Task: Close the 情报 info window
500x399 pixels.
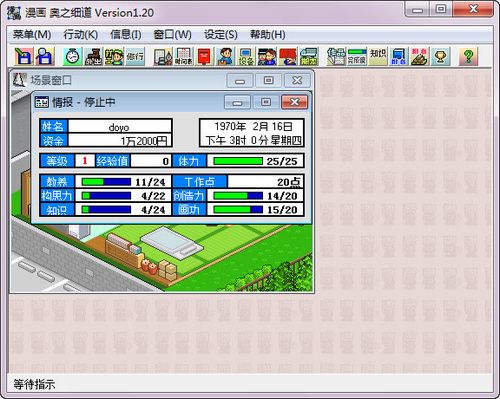Action: [x=294, y=102]
